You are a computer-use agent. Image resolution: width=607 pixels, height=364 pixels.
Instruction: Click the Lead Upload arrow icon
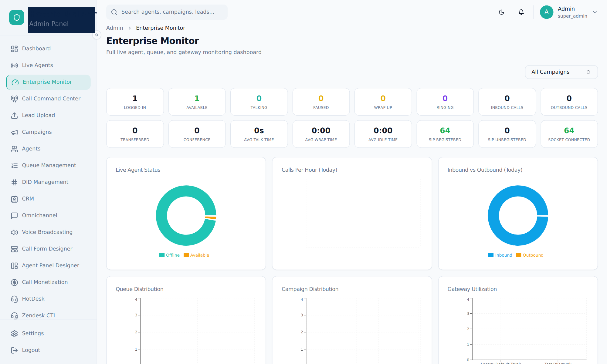point(14,116)
